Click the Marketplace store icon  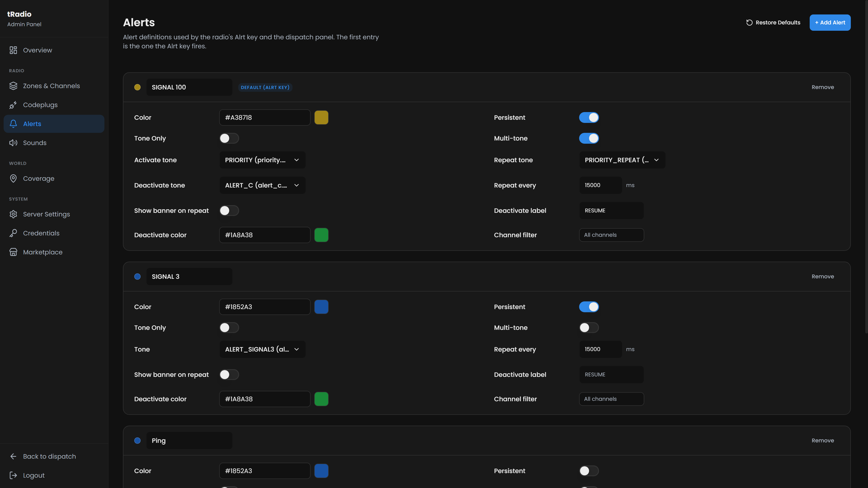(x=13, y=252)
